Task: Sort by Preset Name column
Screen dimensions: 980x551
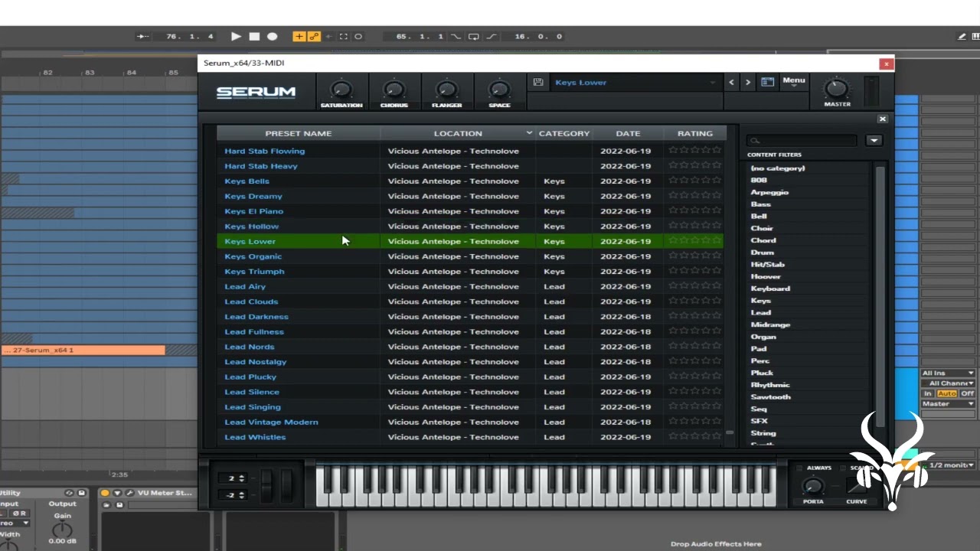Action: pyautogui.click(x=299, y=133)
